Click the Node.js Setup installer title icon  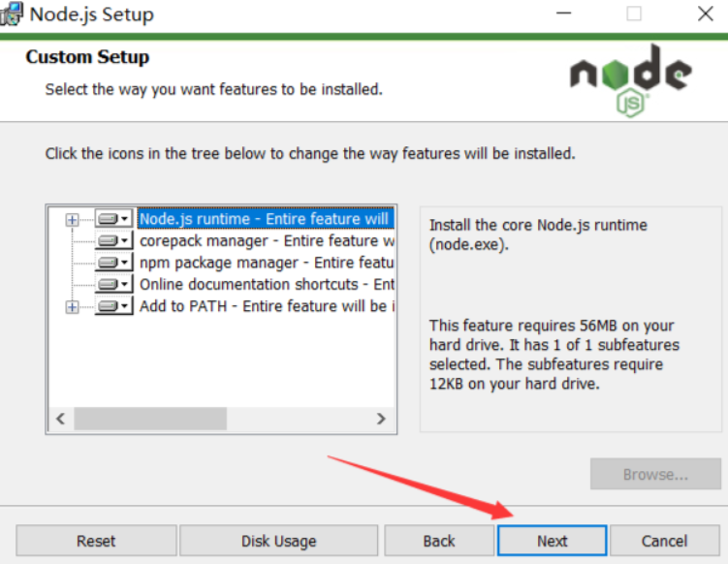pos(11,14)
